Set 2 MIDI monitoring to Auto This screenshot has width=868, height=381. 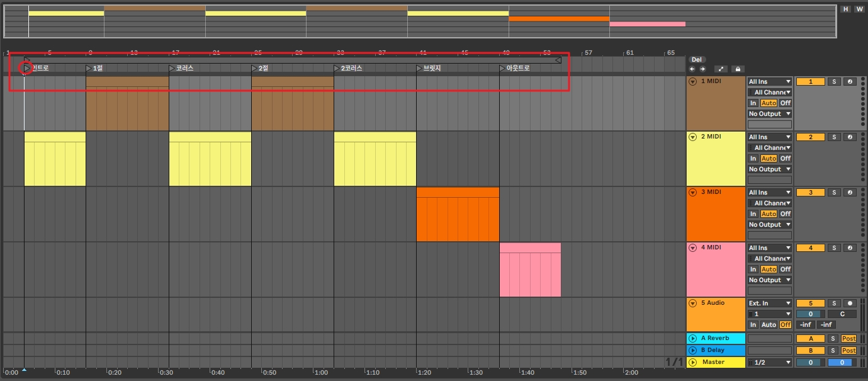[x=769, y=159]
